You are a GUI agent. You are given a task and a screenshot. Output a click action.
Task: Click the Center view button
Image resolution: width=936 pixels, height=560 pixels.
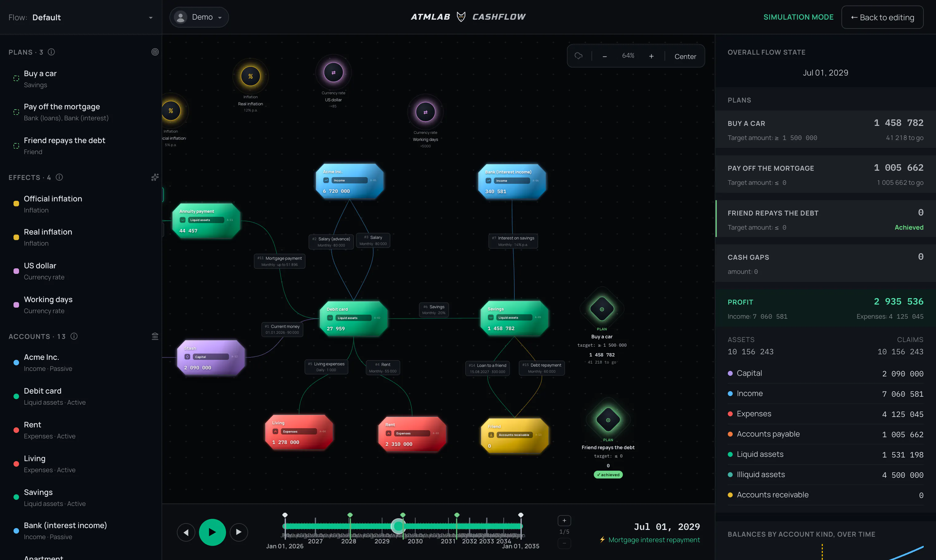pos(685,56)
